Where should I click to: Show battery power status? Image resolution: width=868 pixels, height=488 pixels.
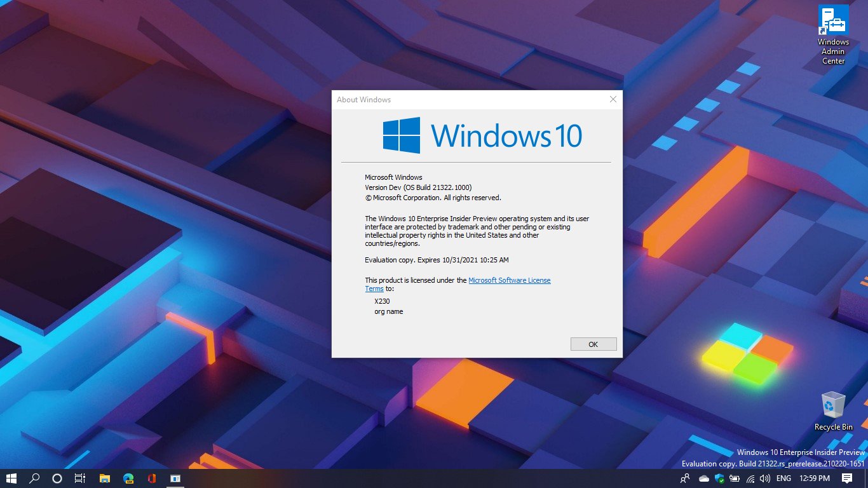click(735, 478)
